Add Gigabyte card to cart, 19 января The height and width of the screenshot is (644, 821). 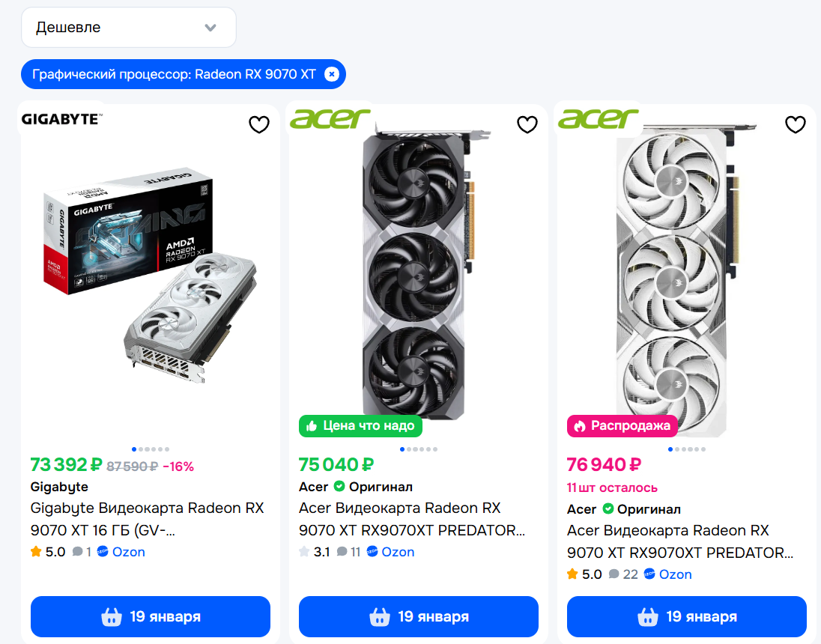click(x=151, y=617)
